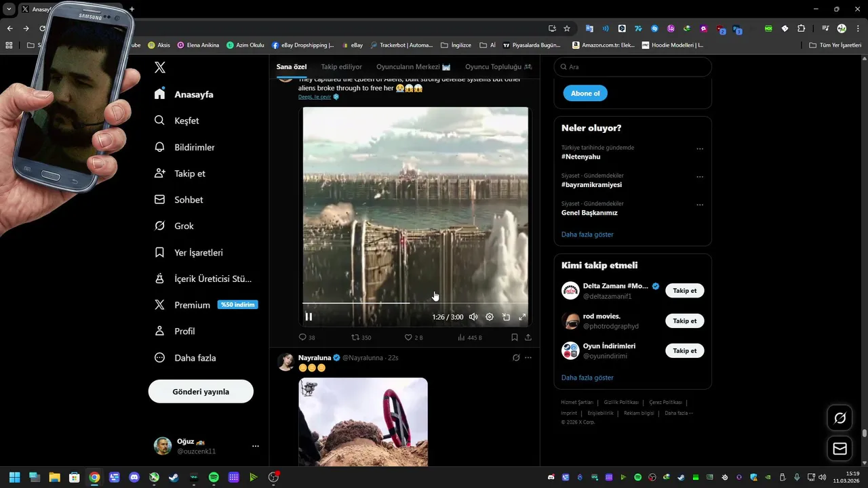Open Chrome extensions puzzle icon
Image resolution: width=868 pixels, height=488 pixels.
point(802,28)
